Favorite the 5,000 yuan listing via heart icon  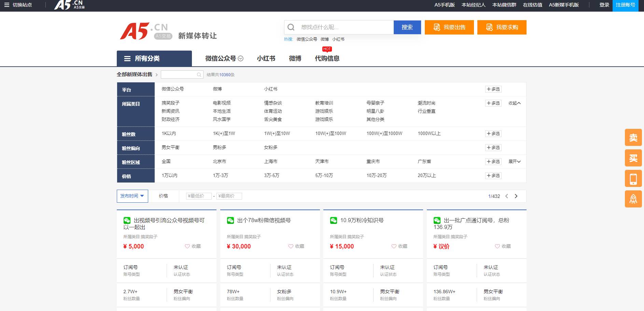[187, 246]
